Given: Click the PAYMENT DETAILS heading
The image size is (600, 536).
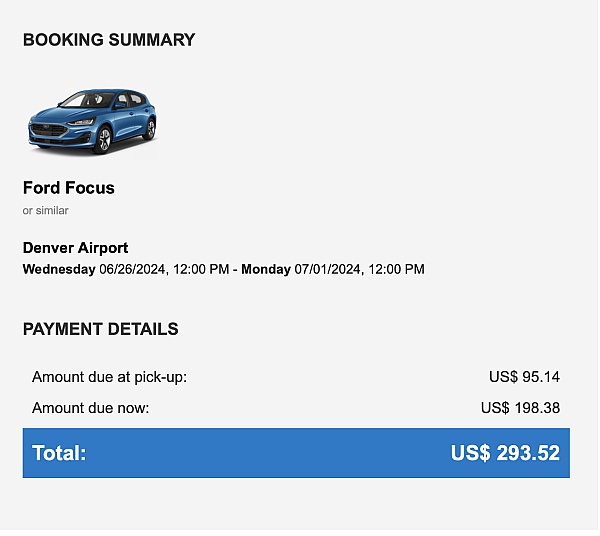Looking at the screenshot, I should tap(101, 329).
